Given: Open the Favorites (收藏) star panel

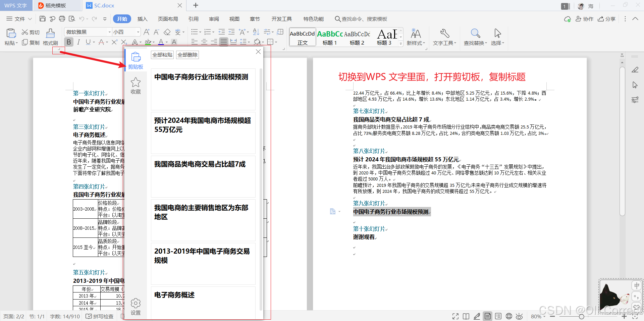Looking at the screenshot, I should tap(136, 86).
